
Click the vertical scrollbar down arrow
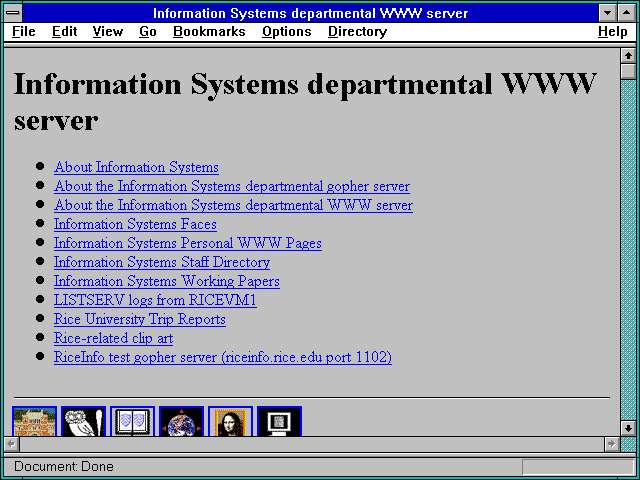tap(628, 428)
